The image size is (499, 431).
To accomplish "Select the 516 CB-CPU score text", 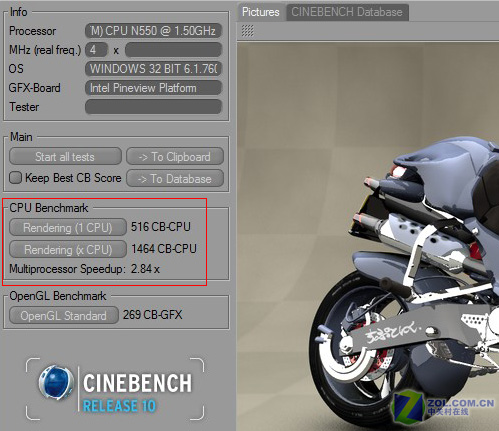I will [161, 227].
